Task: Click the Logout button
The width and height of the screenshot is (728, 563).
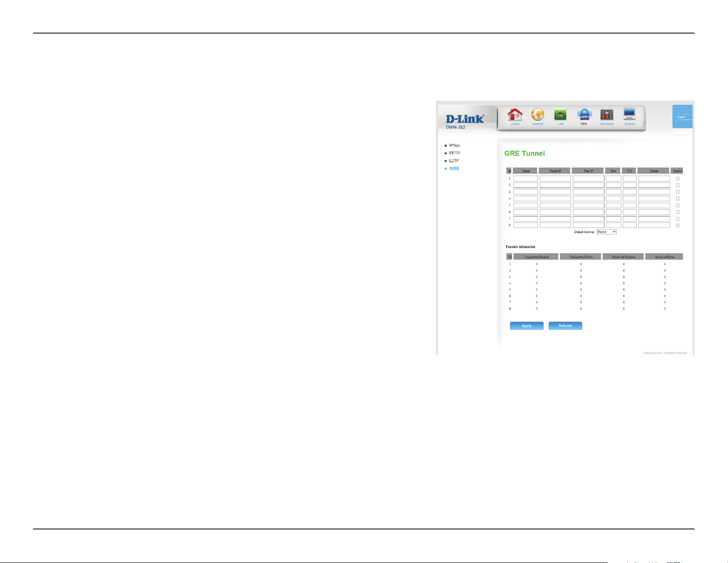Action: [682, 117]
